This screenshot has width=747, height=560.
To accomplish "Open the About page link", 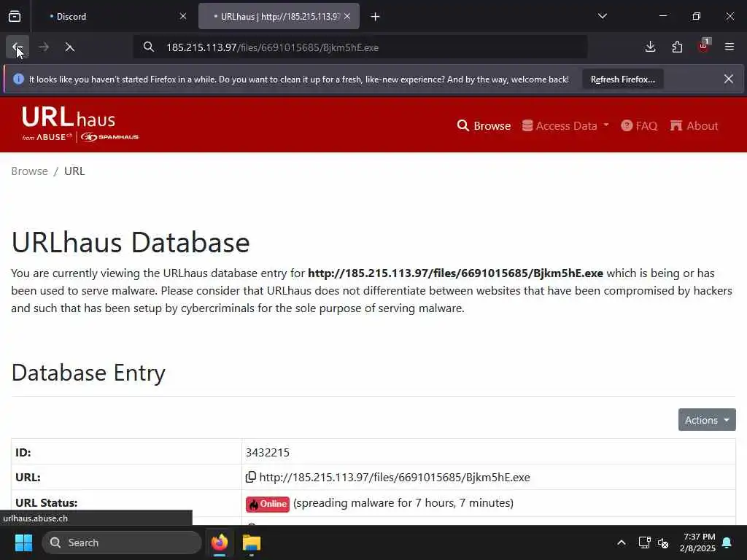I will [x=694, y=125].
